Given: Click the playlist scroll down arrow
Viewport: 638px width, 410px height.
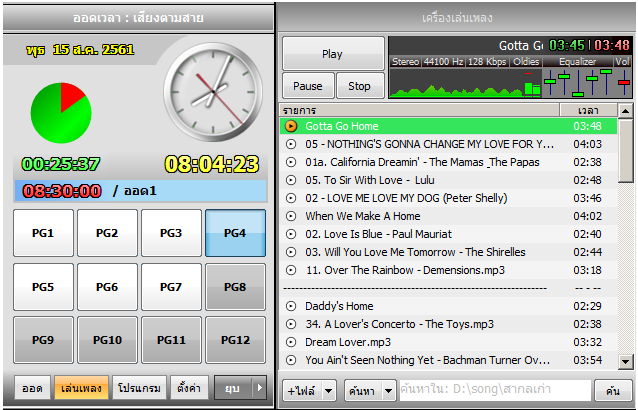Looking at the screenshot, I should click(625, 361).
